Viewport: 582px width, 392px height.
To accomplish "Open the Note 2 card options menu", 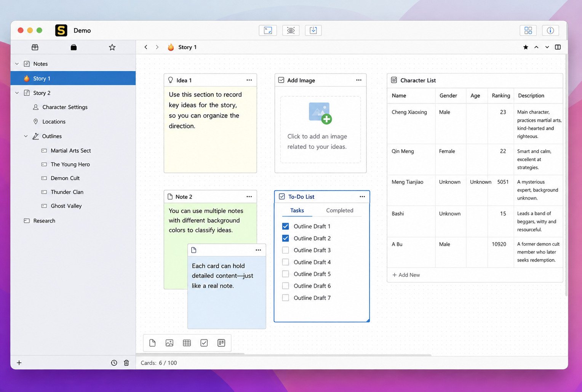I will pyautogui.click(x=249, y=197).
